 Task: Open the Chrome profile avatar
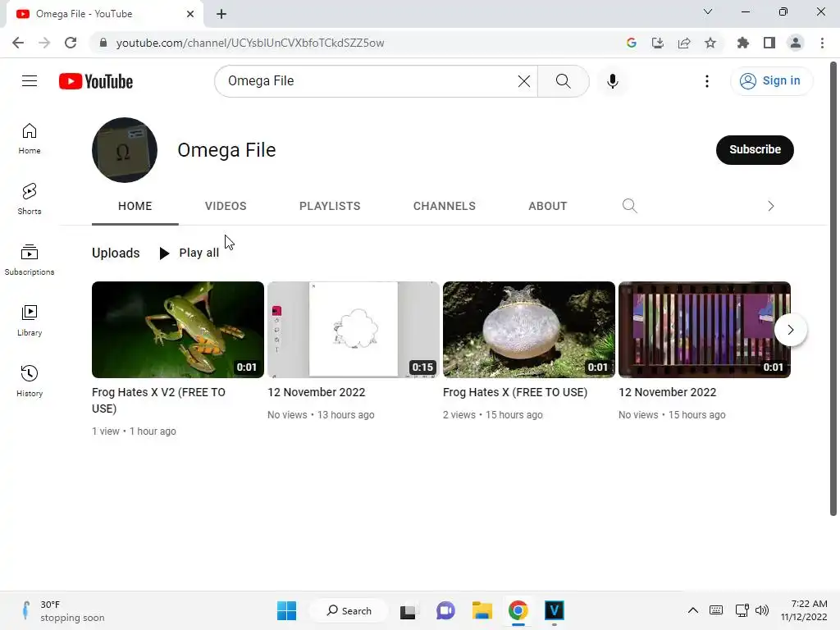point(796,43)
